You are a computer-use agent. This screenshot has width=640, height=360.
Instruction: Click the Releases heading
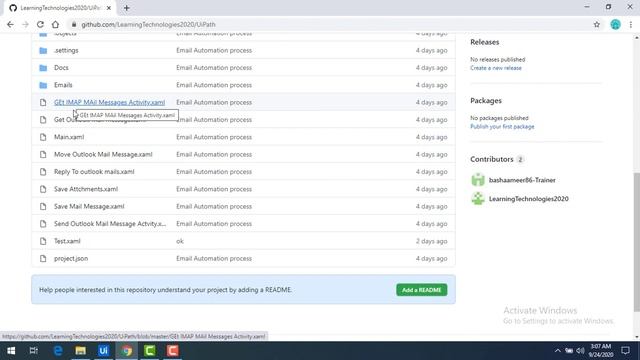point(484,42)
